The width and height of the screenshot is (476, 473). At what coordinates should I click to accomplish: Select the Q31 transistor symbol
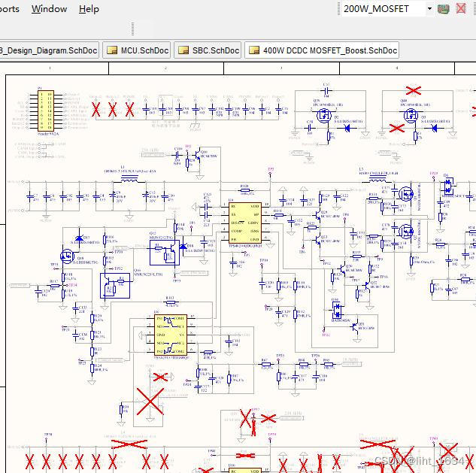pyautogui.click(x=355, y=326)
